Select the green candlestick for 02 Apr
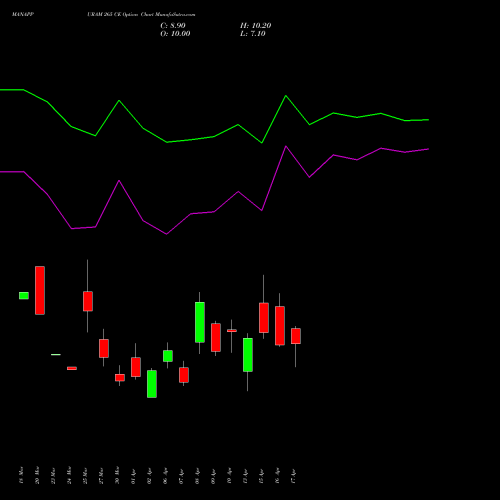500x500 pixels. tap(152, 384)
